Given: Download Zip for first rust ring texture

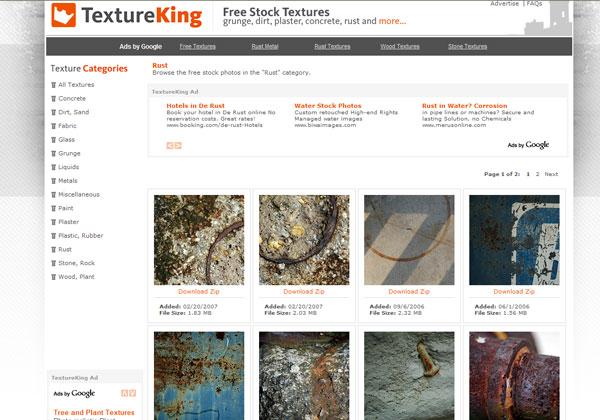Looking at the screenshot, I should pos(199,291).
